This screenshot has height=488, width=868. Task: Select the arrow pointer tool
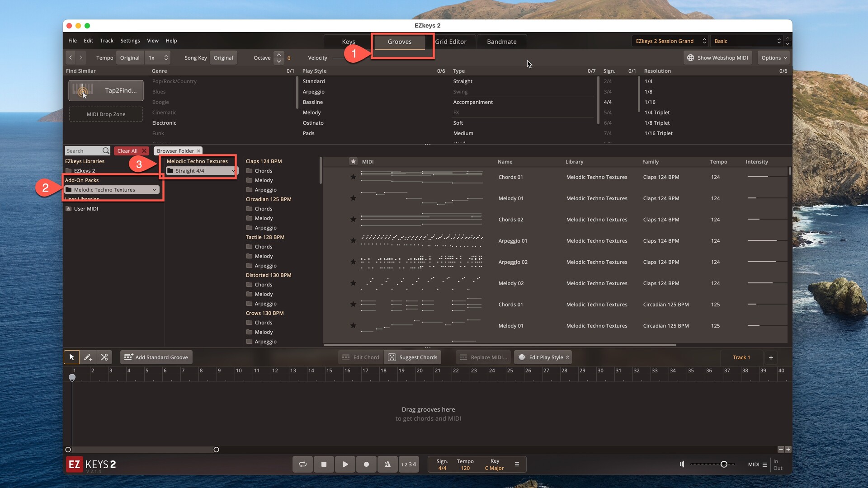coord(71,357)
